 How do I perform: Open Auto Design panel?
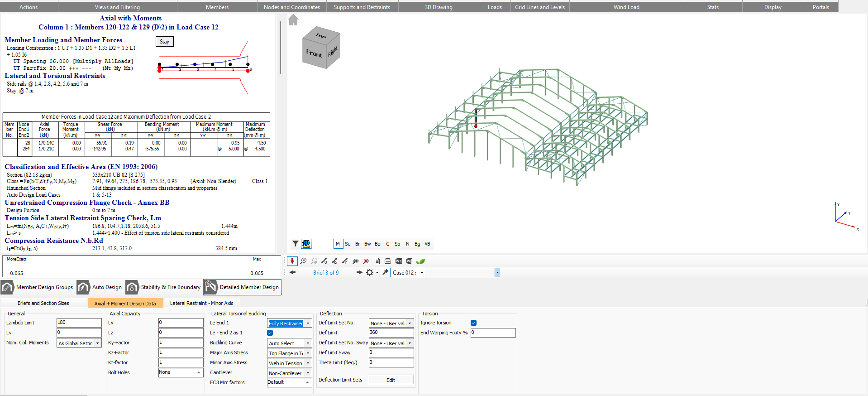[x=100, y=287]
